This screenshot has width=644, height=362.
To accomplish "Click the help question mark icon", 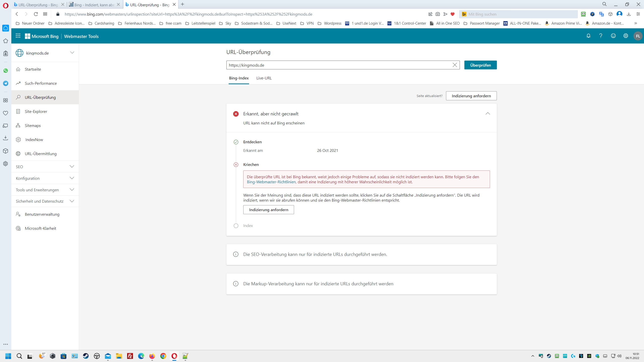I will [601, 36].
